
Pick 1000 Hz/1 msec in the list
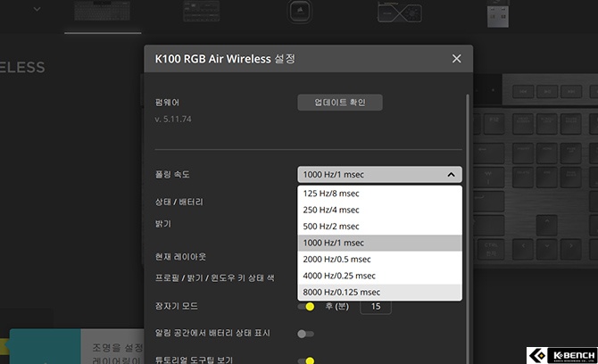click(x=379, y=243)
